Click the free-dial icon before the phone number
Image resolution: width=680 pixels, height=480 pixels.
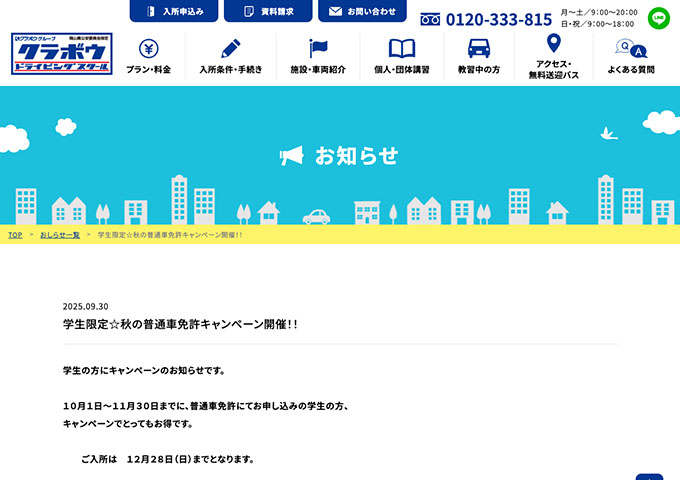(430, 20)
